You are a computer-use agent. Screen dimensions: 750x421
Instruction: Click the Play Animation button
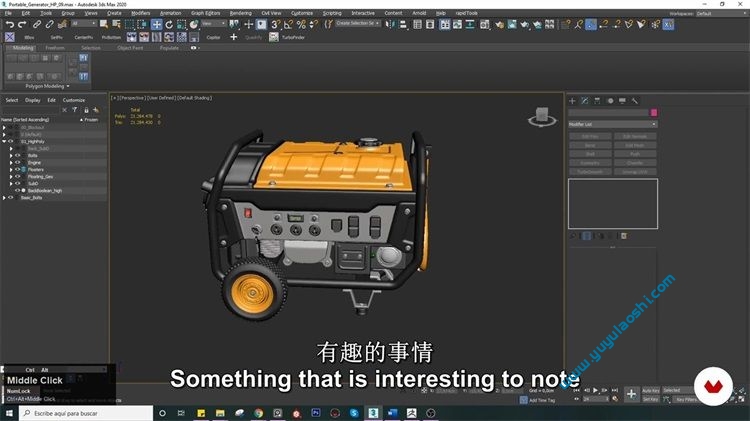point(596,390)
